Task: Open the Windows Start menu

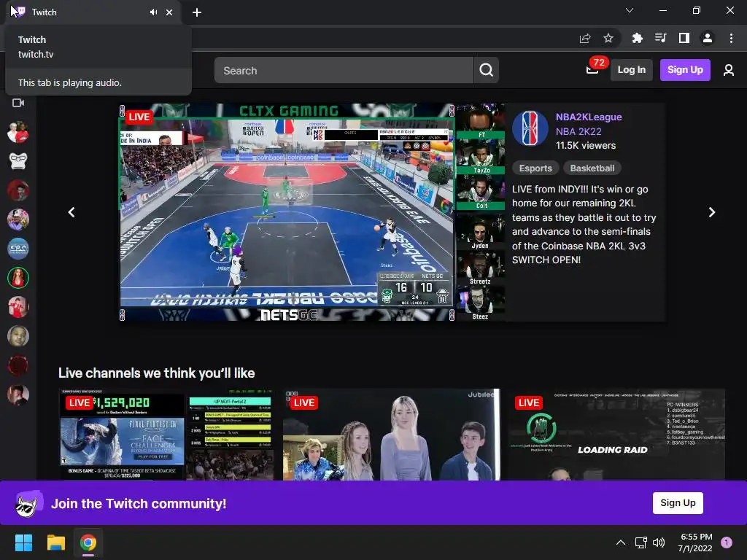Action: pos(23,542)
